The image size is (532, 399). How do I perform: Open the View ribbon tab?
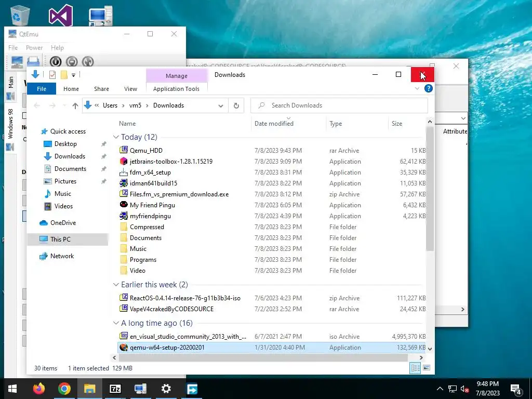[x=130, y=88]
